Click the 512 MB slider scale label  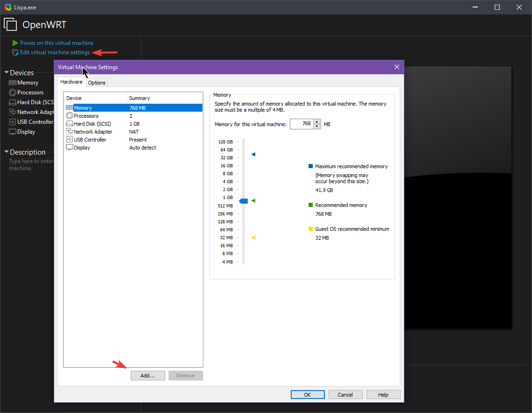pyautogui.click(x=225, y=206)
